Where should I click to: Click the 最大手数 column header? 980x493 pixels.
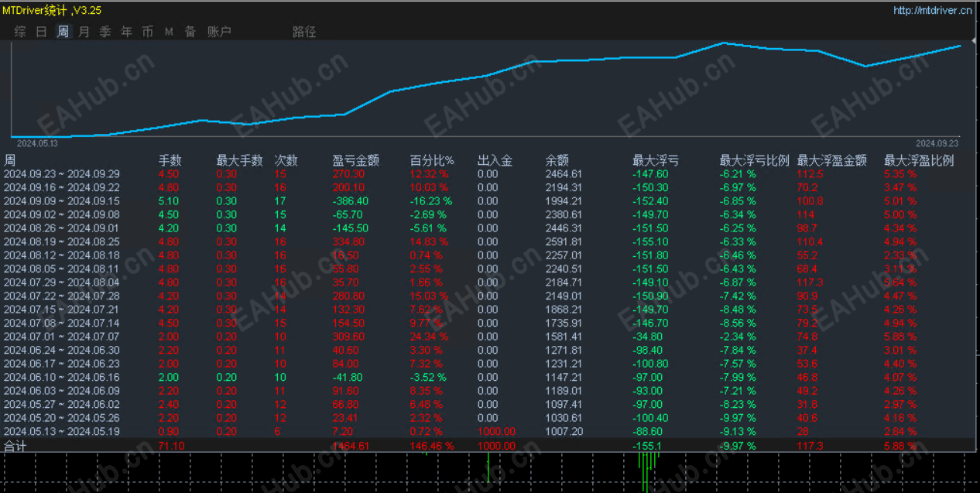pos(240,160)
